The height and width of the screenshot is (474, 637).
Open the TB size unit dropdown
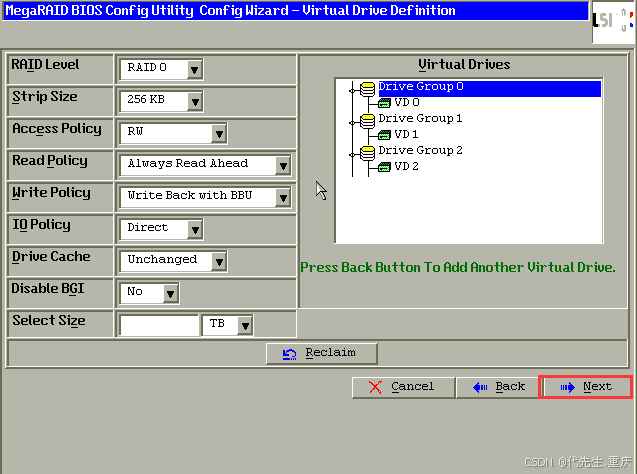228,325
